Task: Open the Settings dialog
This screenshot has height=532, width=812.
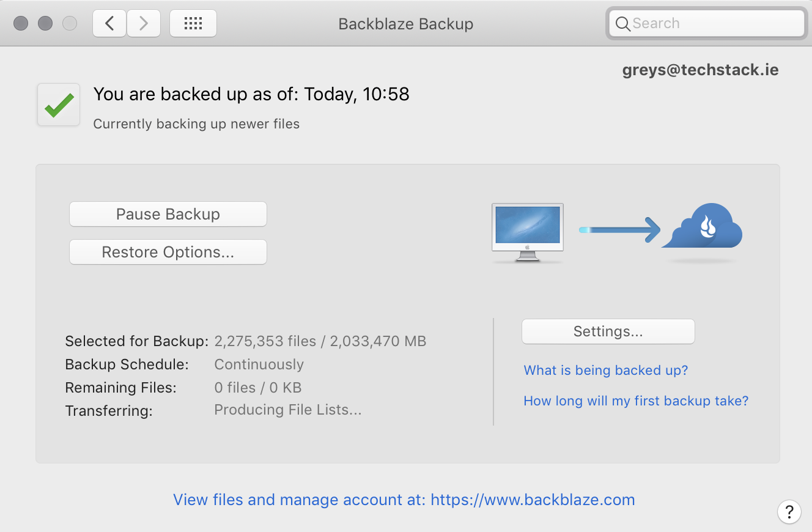Action: (x=608, y=331)
